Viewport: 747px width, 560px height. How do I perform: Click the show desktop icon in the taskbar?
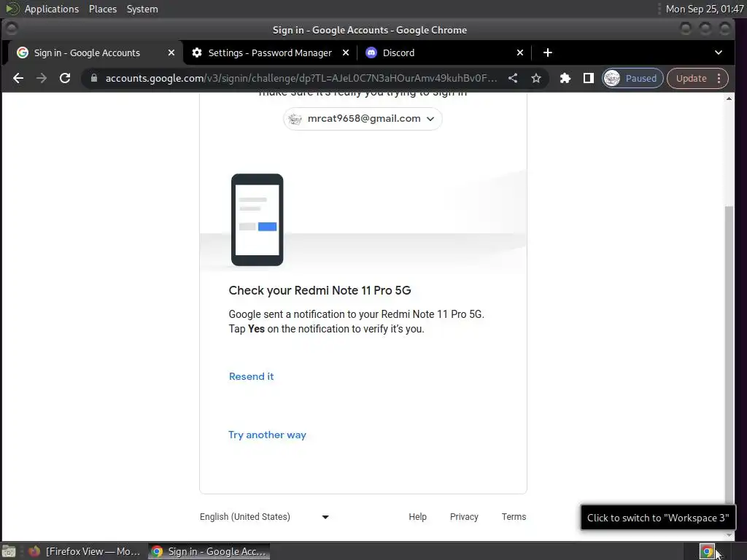(x=9, y=551)
